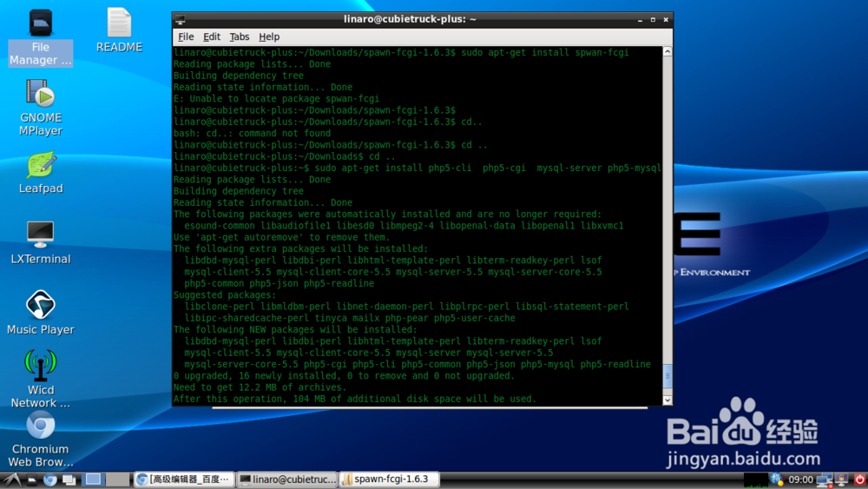868x489 pixels.
Task: Click the line 'bash: cd..: command not found'
Action: (x=252, y=134)
